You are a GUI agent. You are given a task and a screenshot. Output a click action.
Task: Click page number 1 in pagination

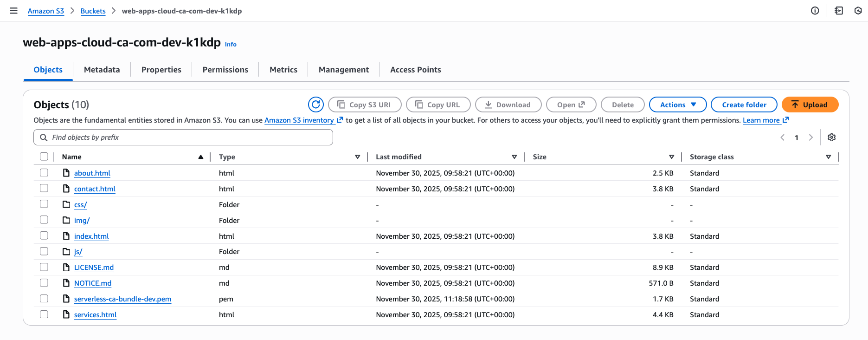[797, 137]
